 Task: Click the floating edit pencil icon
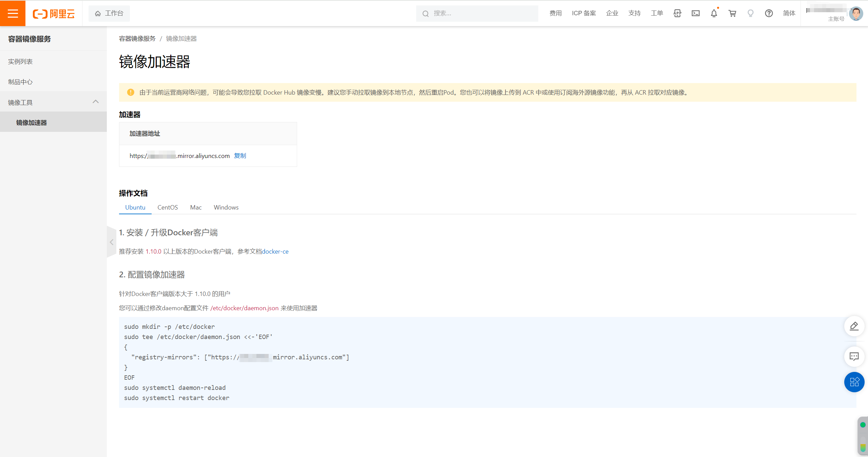854,326
